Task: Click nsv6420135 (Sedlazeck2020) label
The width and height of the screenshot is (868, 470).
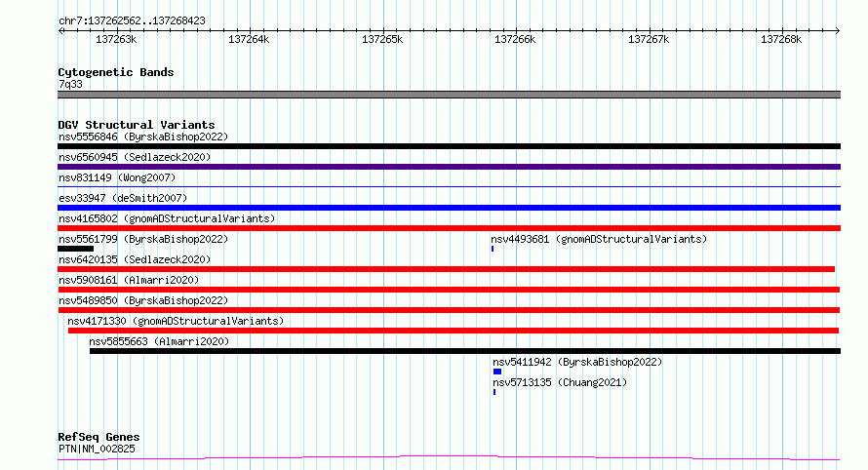Action: (x=135, y=259)
